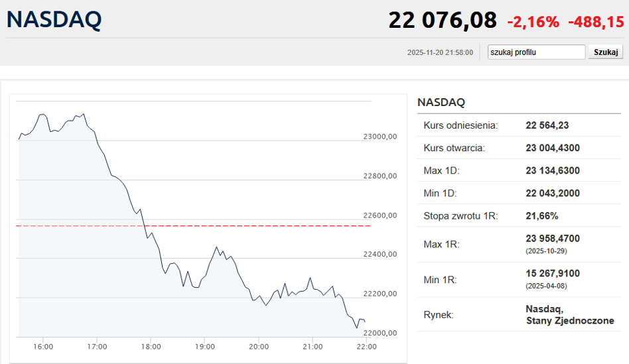Click the 22400,00 price axis label
This screenshot has width=629, height=364.
point(380,255)
